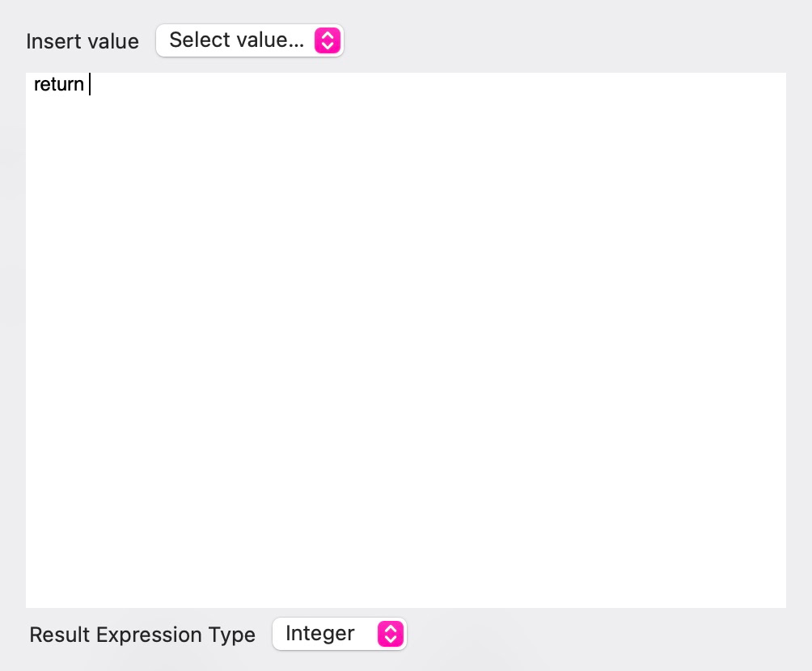Click the down arrow on the Integer chevron

point(390,639)
